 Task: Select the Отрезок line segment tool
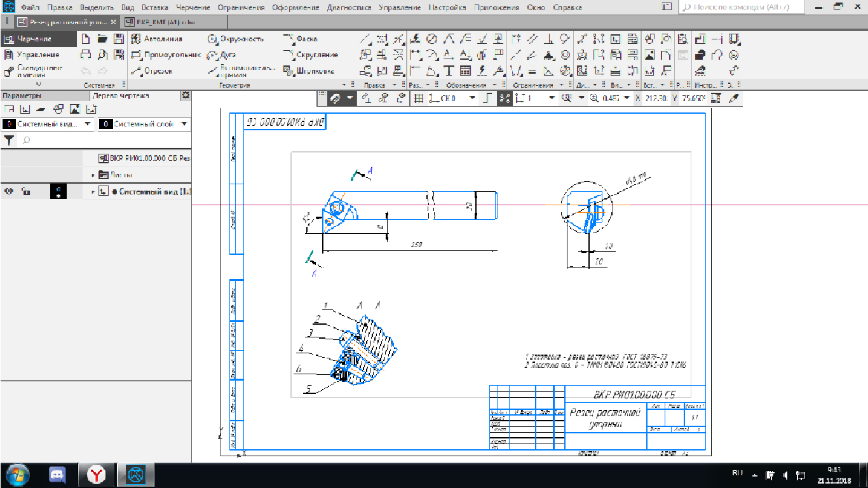[x=152, y=71]
